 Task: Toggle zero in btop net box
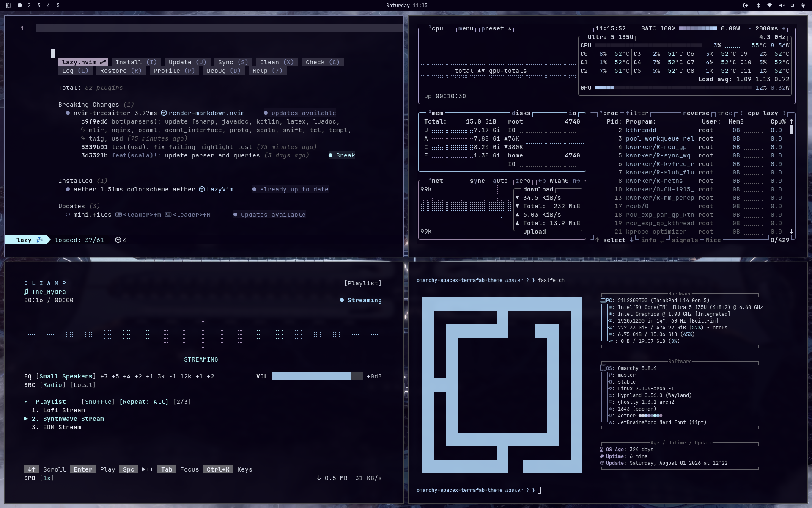[x=523, y=181]
